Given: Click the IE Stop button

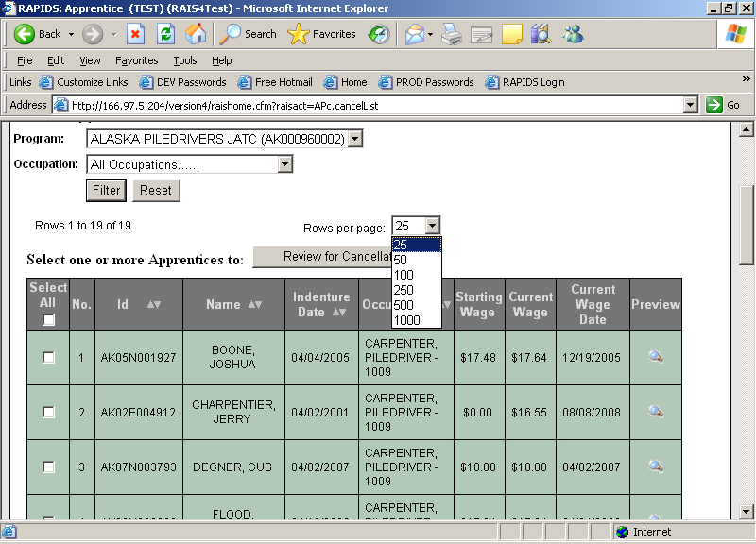Looking at the screenshot, I should point(135,34).
